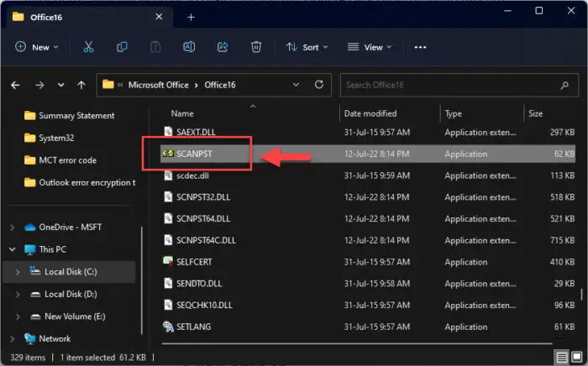The image size is (588, 366).
Task: Click the file list vertical scrollbar
Action: [x=581, y=295]
